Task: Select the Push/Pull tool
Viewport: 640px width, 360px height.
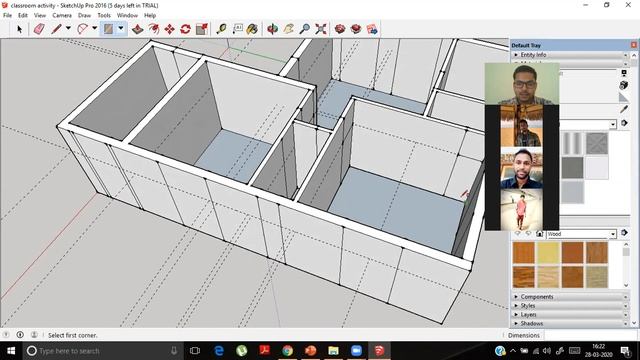Action: pos(138,29)
